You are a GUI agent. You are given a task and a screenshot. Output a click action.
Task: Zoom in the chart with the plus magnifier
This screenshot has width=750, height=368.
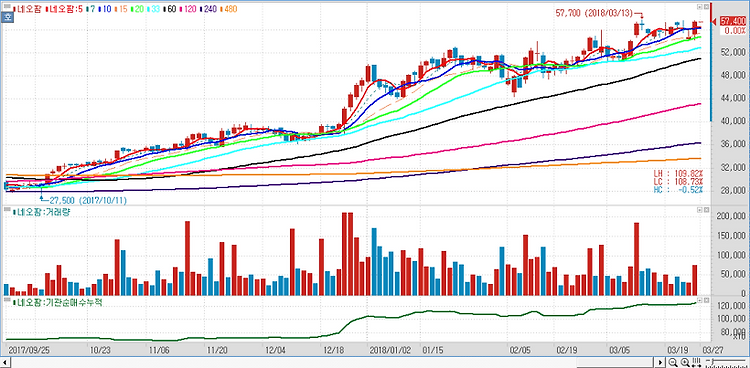click(x=685, y=363)
